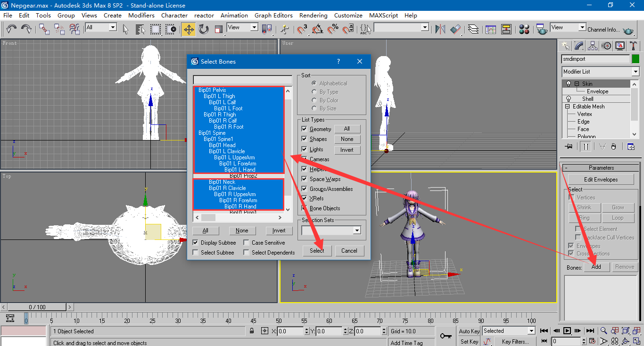Viewport: 644px width, 346px height.
Task: Open the Modifier List dropdown
Action: click(635, 72)
